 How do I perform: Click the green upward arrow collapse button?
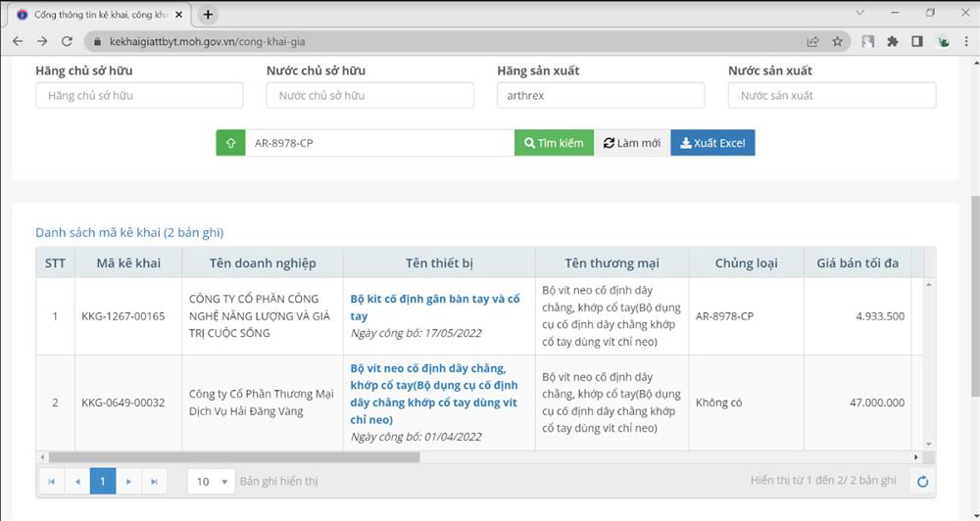(230, 143)
